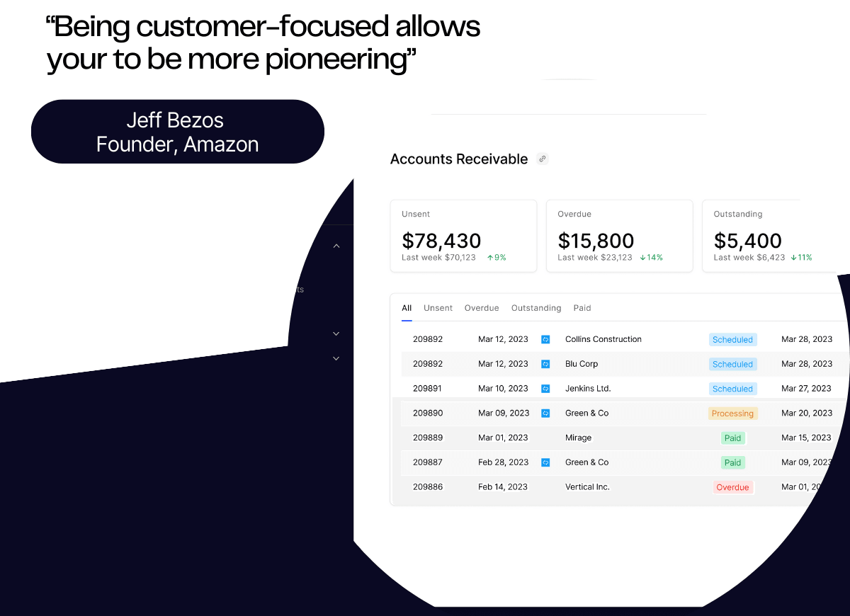Click the recurring icon on invoice 209890

545,413
